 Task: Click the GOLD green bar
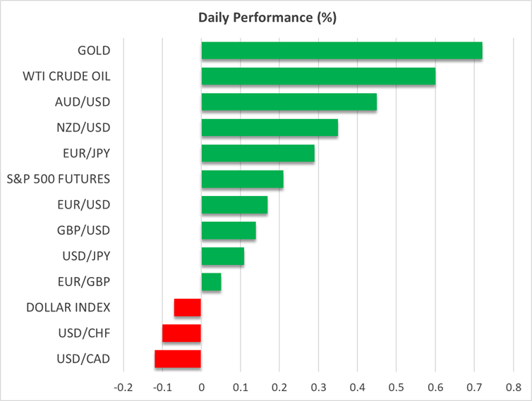pyautogui.click(x=341, y=51)
